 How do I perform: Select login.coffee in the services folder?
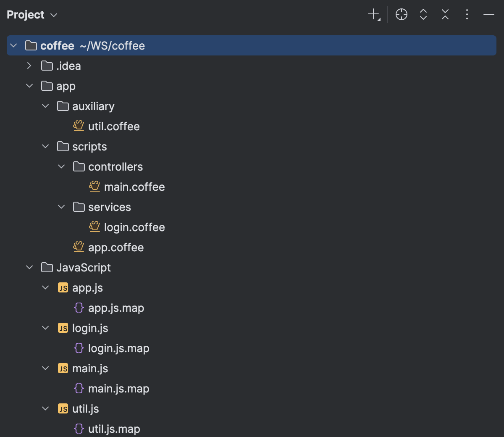pos(134,227)
